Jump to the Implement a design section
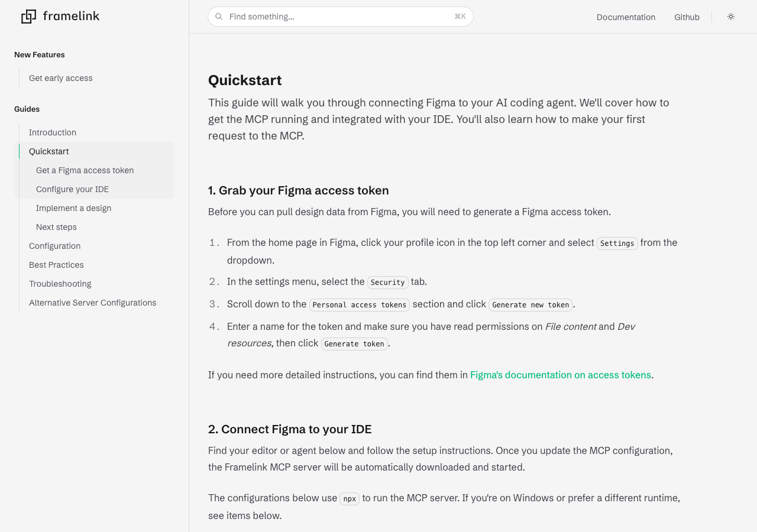The width and height of the screenshot is (757, 532). tap(73, 208)
